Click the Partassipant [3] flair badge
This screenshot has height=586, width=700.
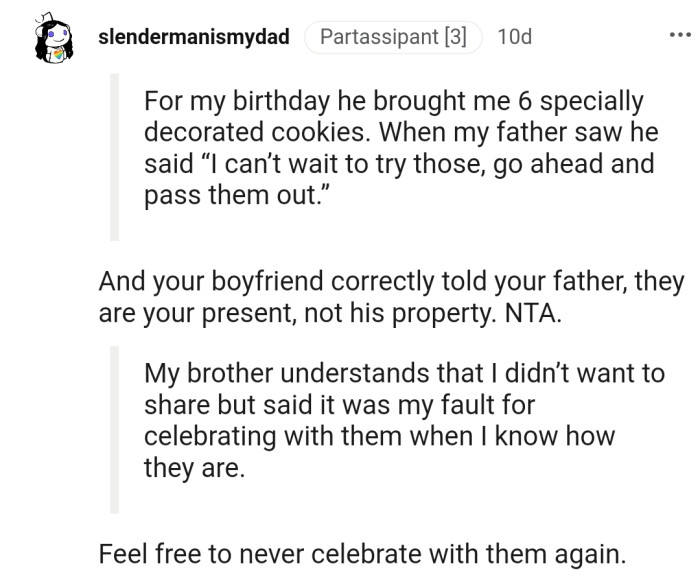394,37
